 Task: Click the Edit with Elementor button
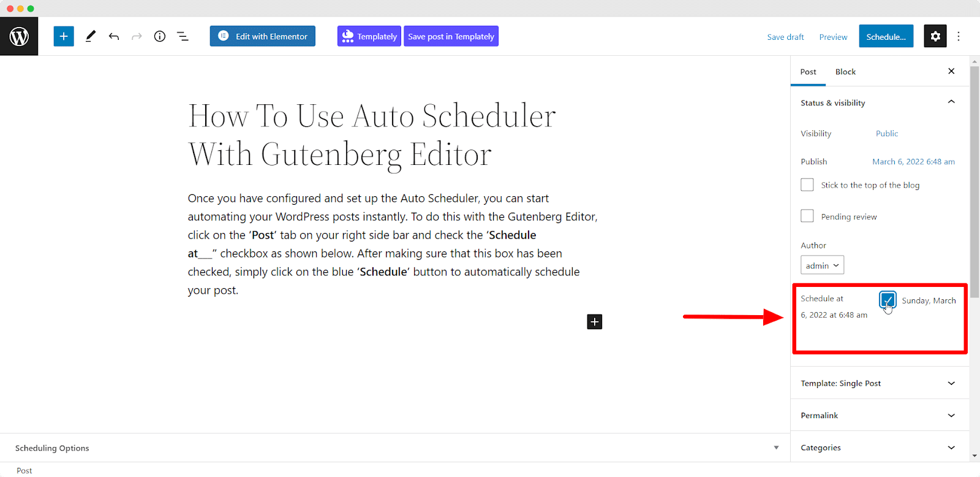tap(263, 36)
